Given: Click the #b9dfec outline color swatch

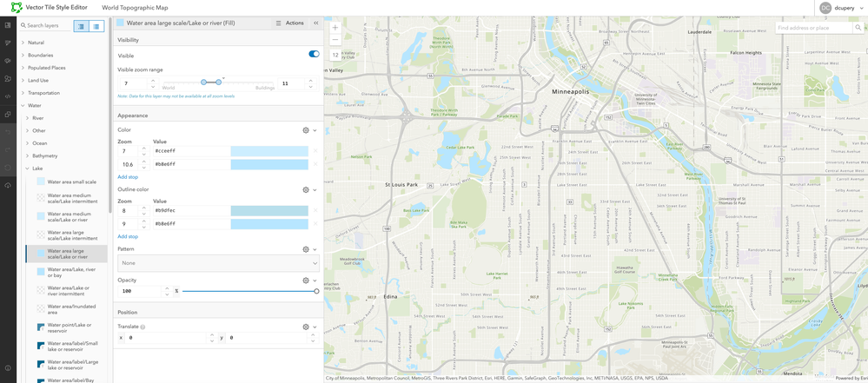Looking at the screenshot, I should click(x=269, y=211).
